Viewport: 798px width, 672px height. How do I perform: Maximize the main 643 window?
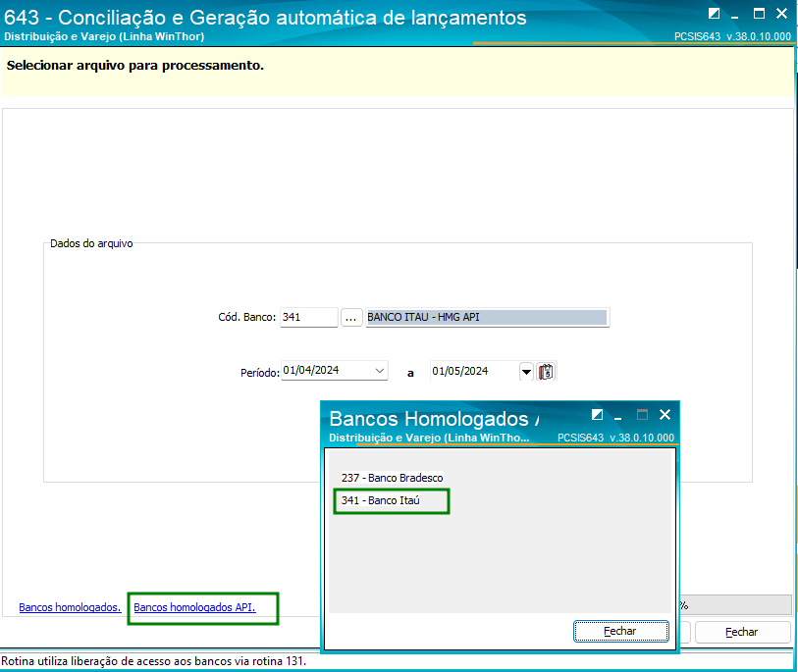759,14
